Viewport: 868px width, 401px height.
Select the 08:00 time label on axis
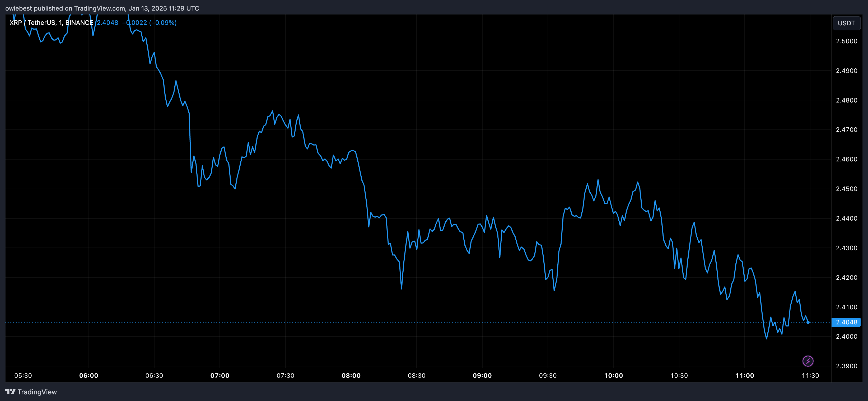coord(352,375)
